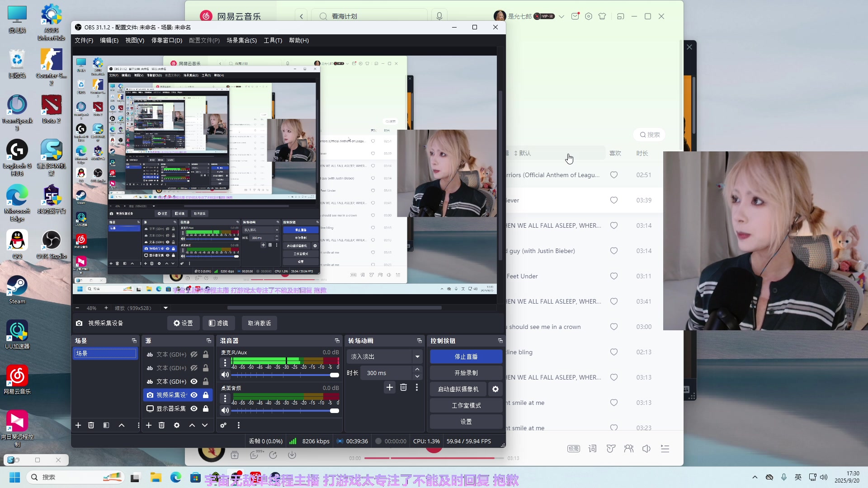Click the 300 ms duration field
Viewport: 868px width, 488px height.
(x=387, y=373)
